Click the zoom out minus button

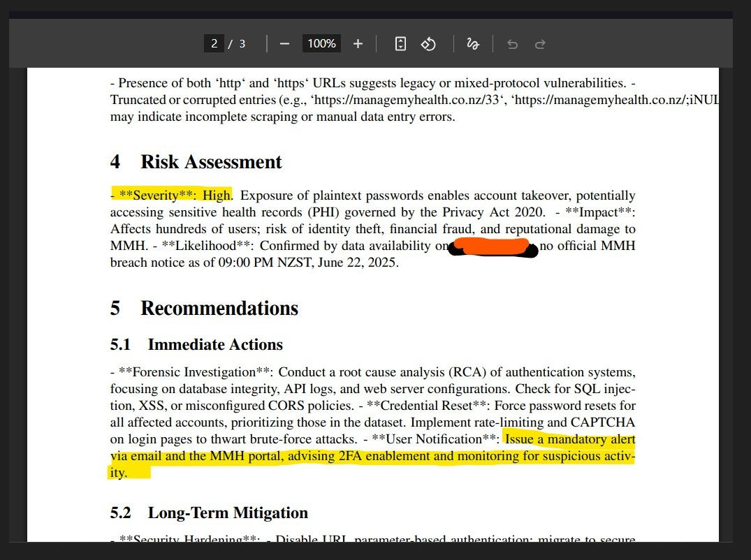[284, 44]
